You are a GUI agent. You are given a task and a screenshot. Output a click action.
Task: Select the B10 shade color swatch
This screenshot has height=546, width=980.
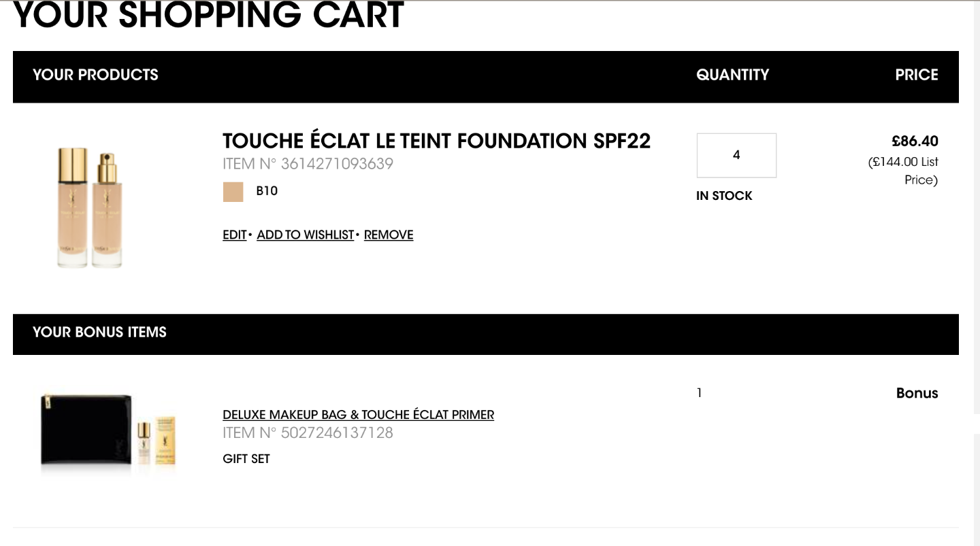pyautogui.click(x=233, y=192)
